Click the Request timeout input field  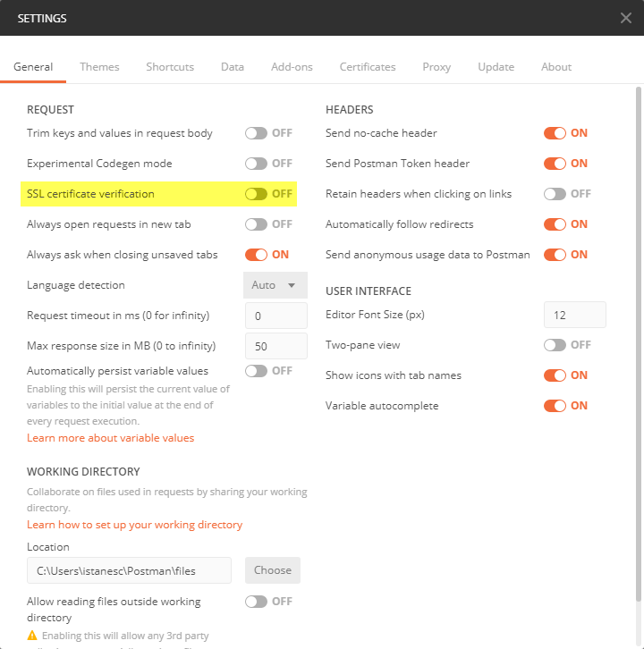click(275, 316)
